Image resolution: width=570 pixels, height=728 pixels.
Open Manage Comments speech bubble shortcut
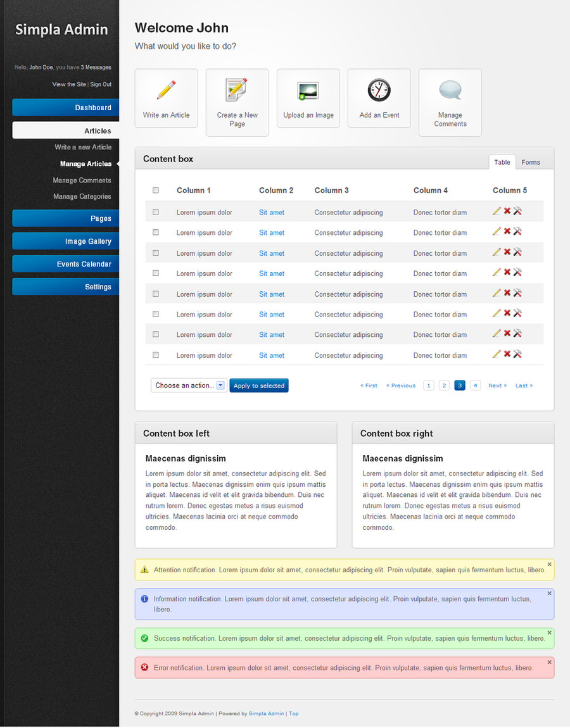(x=450, y=103)
